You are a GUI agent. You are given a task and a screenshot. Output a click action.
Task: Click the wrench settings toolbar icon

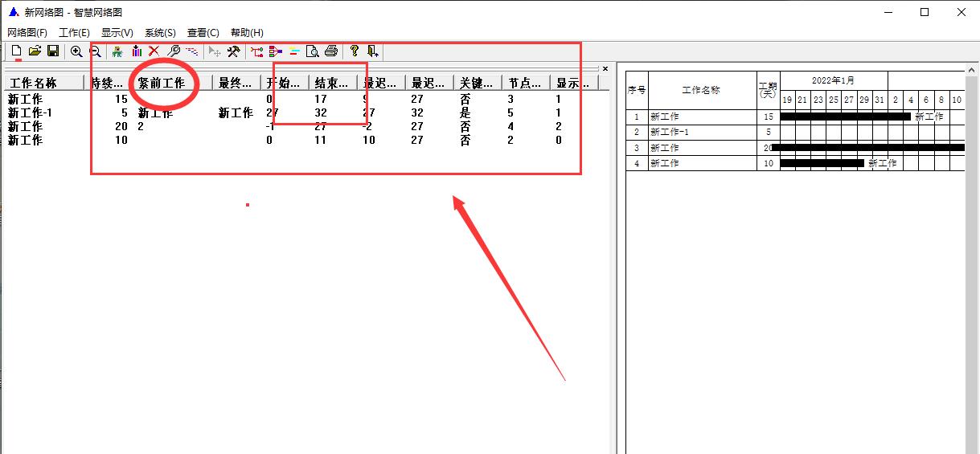[173, 51]
